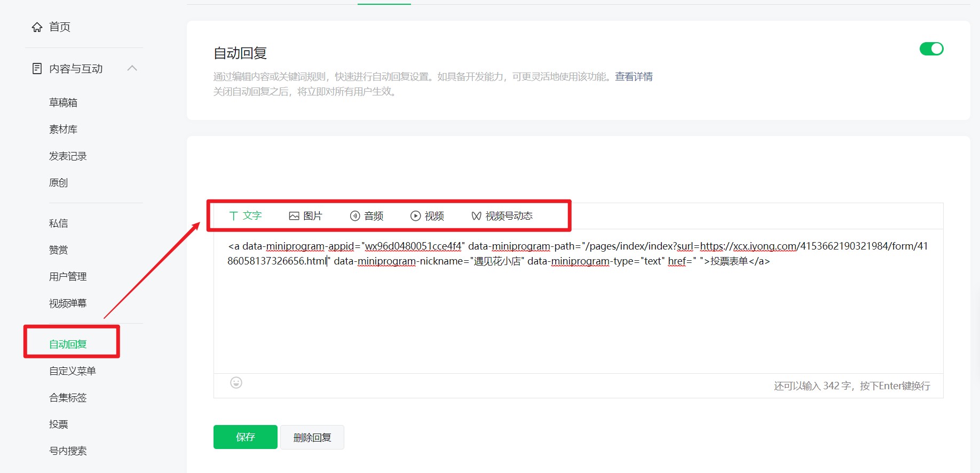This screenshot has height=473, width=980.
Task: Click inside the reply text editor area
Action: click(578, 301)
